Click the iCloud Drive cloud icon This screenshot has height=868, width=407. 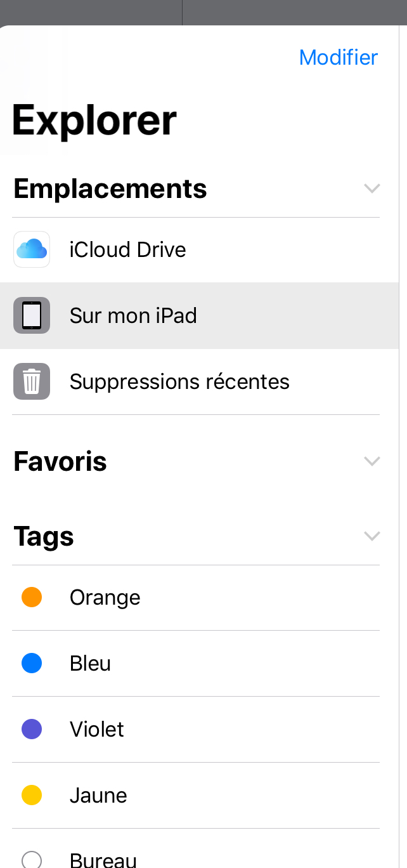tap(32, 249)
